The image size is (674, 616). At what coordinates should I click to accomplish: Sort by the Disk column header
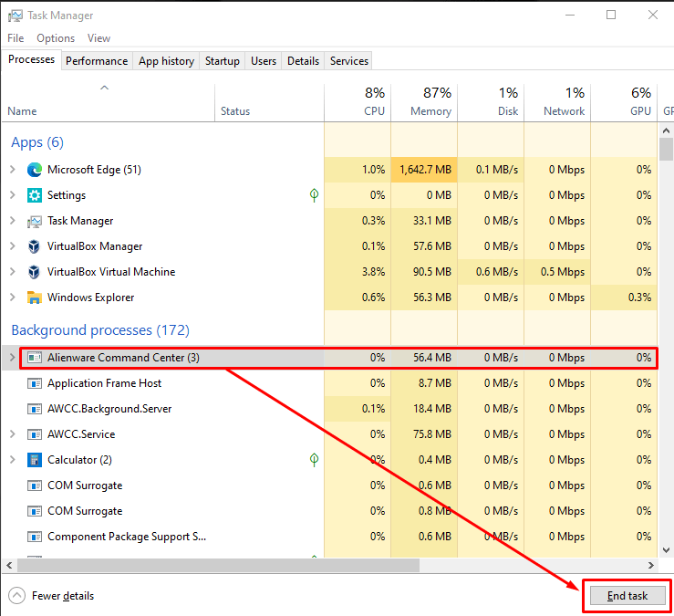(x=491, y=103)
